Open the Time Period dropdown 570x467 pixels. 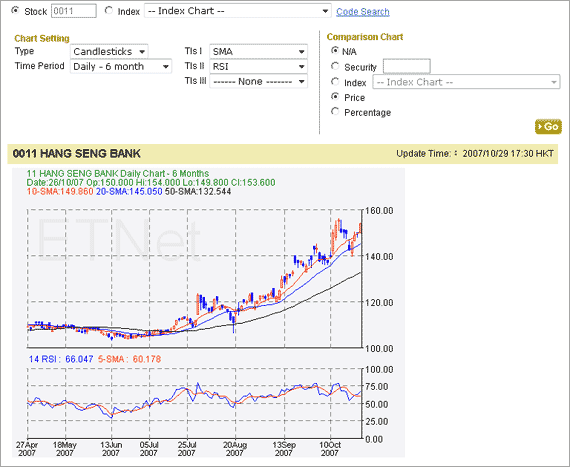[121, 67]
